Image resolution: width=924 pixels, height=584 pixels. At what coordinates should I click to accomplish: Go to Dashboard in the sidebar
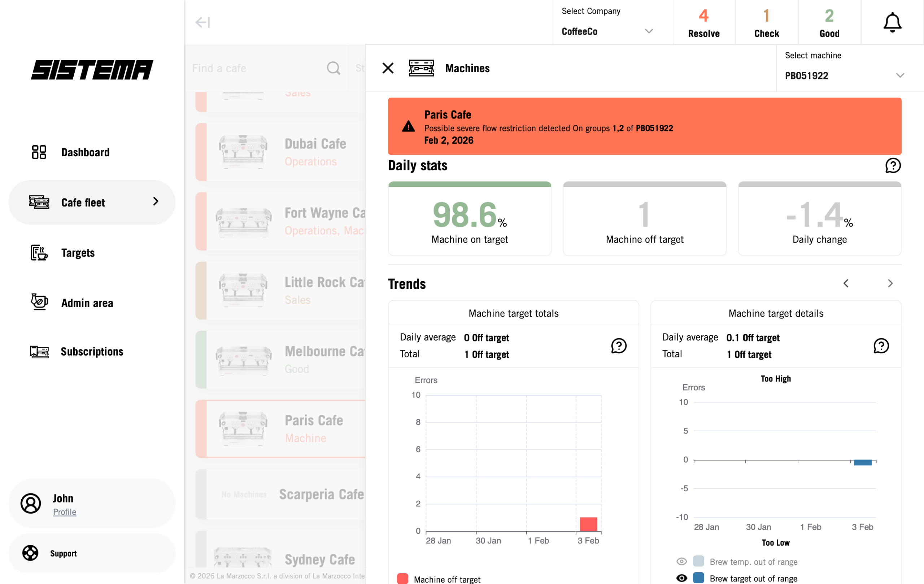pyautogui.click(x=85, y=152)
